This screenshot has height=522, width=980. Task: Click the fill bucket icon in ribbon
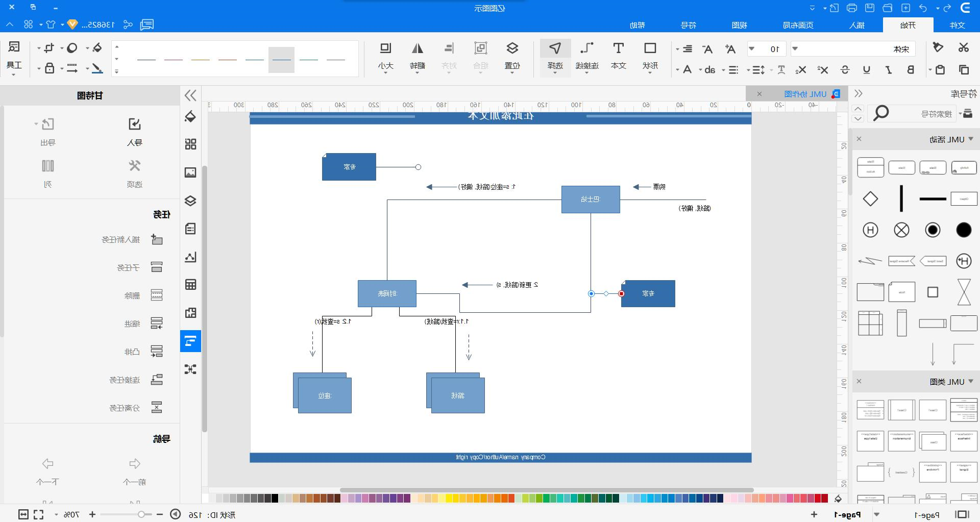pyautogui.click(x=96, y=48)
